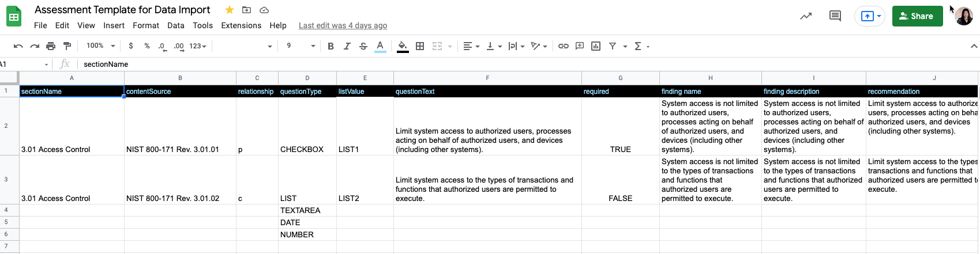Collapse the toolbar with chevron arrow
Screen dimensions: 980x254
(974, 46)
